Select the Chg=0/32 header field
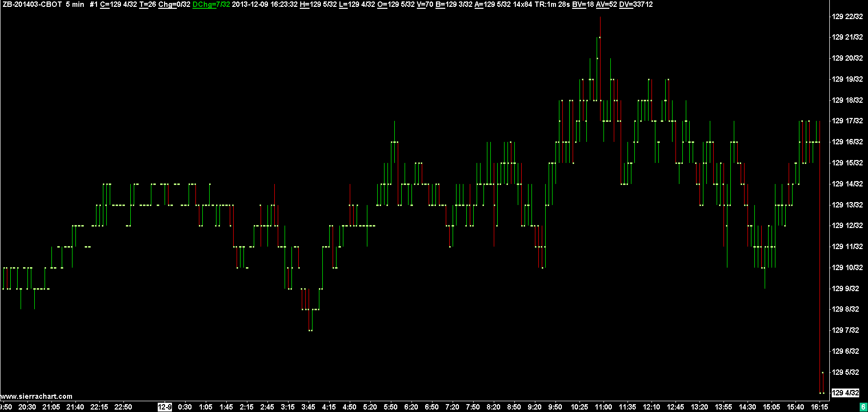868x412 pixels. [x=174, y=4]
